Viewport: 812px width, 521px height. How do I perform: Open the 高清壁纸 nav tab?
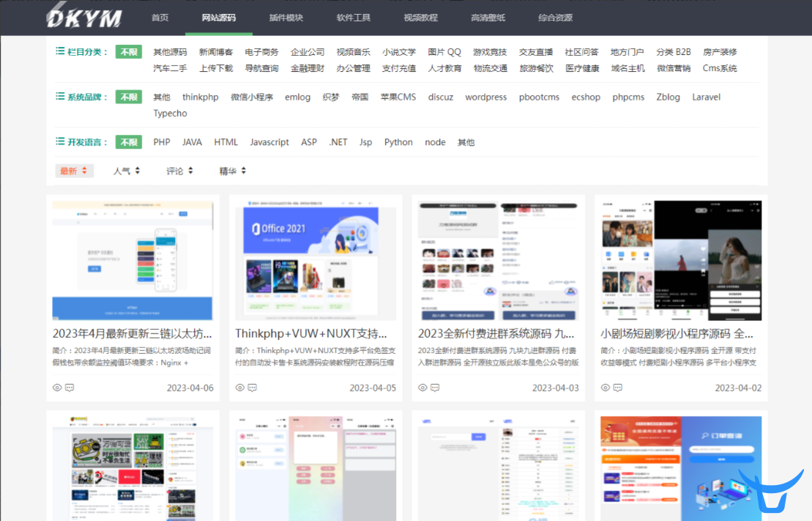click(488, 18)
